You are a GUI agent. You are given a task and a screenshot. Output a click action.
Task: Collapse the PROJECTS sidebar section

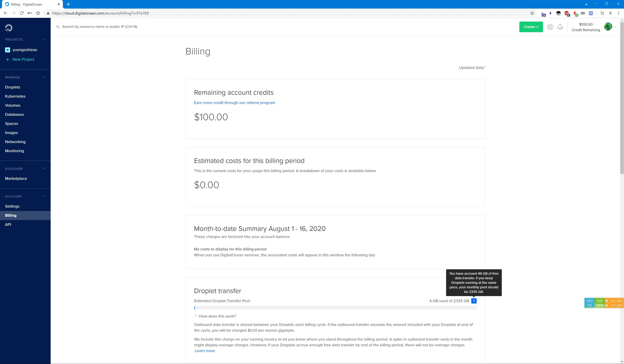(44, 39)
